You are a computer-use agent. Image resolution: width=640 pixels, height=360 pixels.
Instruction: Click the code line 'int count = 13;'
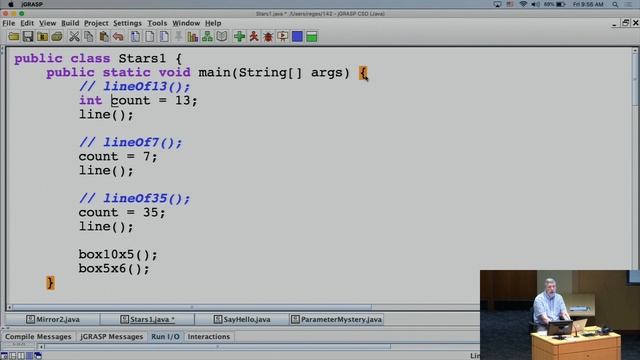click(138, 100)
